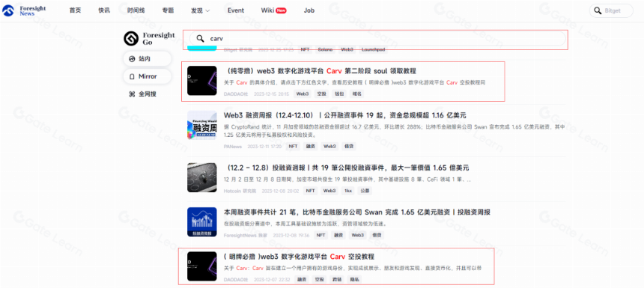Click NFT tag in PANews article

pyautogui.click(x=293, y=146)
